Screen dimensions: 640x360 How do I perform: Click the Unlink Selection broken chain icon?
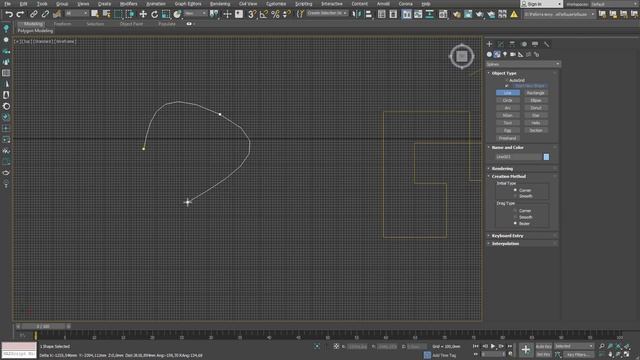click(x=45, y=14)
